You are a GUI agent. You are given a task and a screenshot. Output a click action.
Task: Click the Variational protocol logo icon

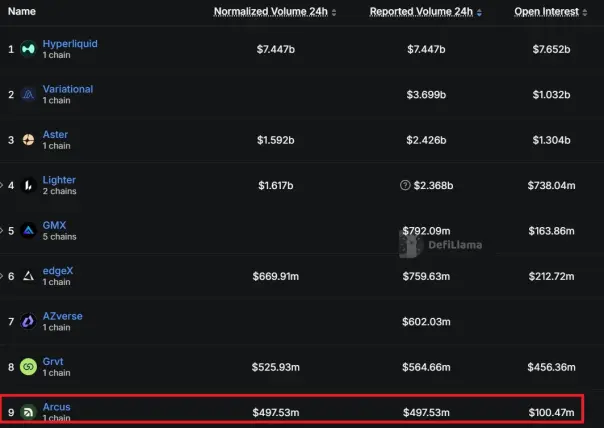coord(28,94)
